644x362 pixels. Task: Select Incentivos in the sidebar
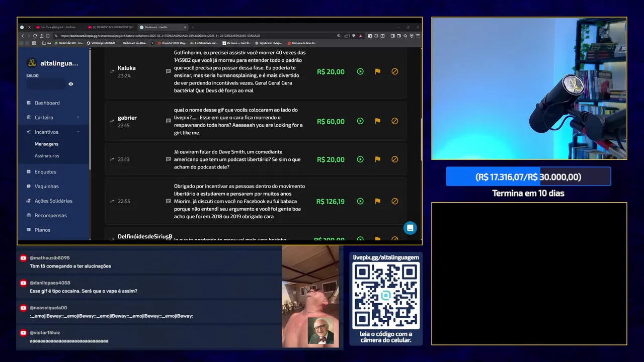click(x=46, y=132)
